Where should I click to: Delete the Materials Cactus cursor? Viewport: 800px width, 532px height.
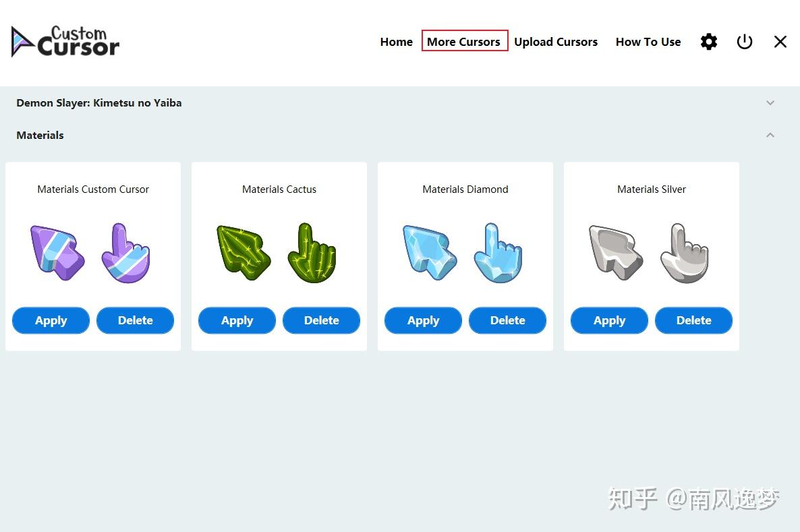pos(321,320)
